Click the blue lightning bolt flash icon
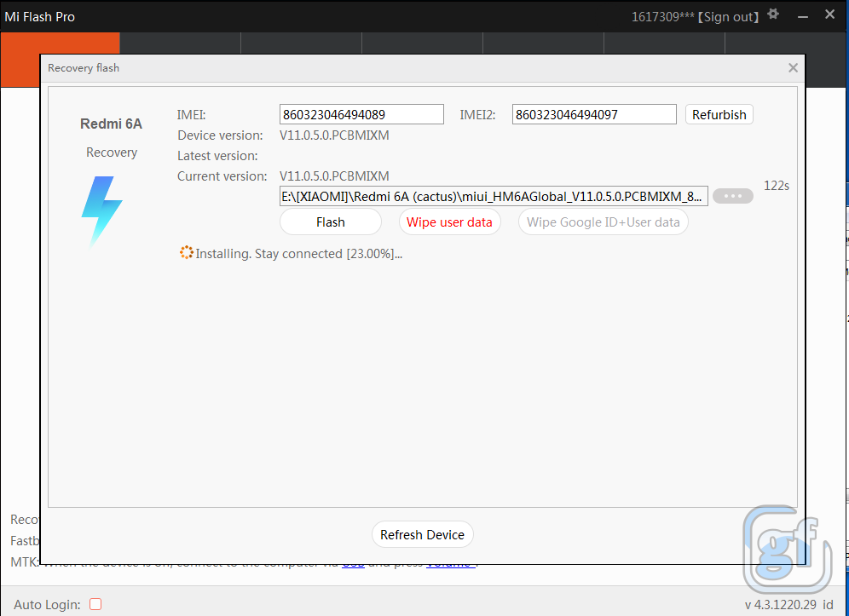849x616 pixels. pos(101,211)
